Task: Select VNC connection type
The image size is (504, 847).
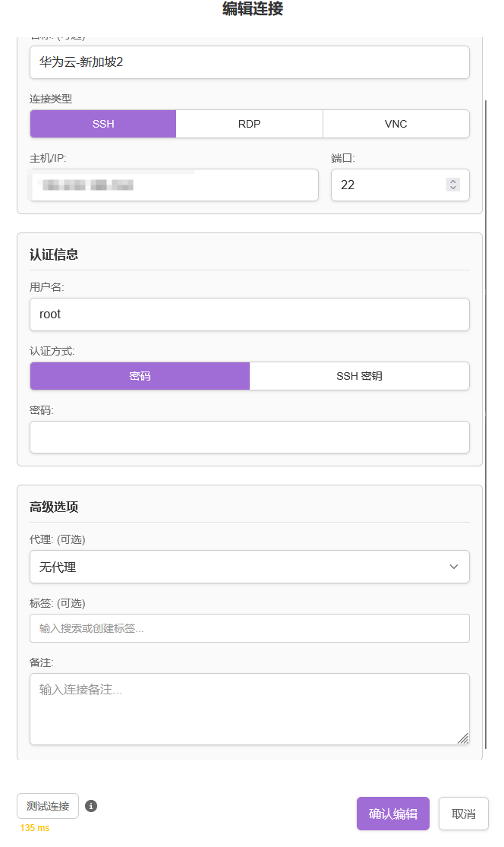Action: [396, 124]
